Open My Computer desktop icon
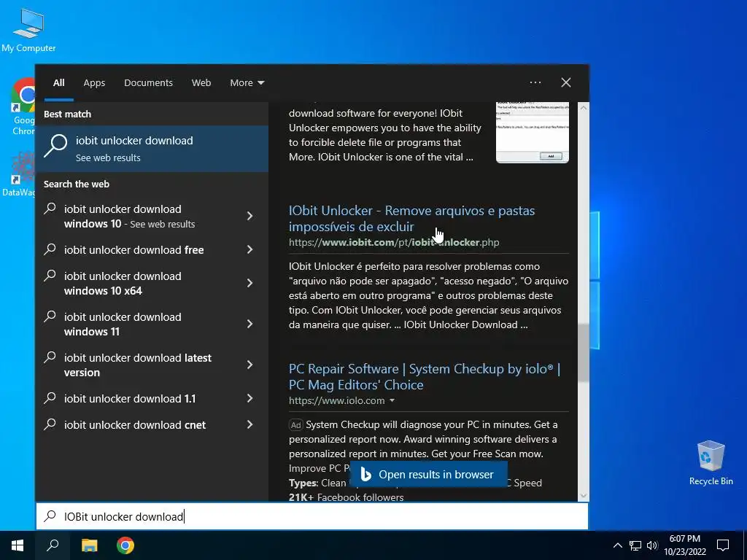This screenshot has height=560, width=747. click(28, 29)
